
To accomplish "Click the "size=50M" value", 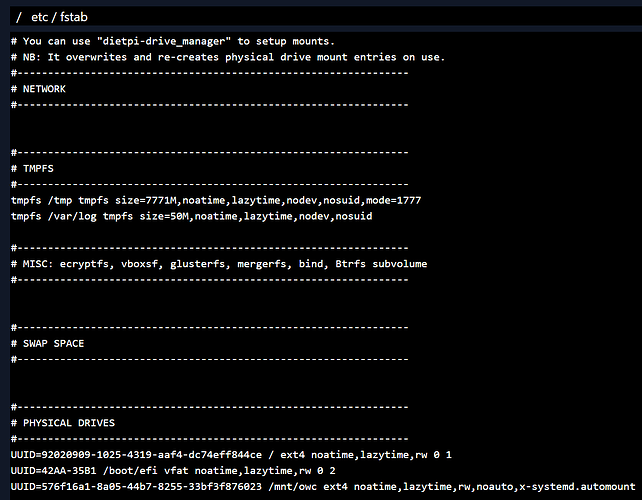I will (x=167, y=216).
